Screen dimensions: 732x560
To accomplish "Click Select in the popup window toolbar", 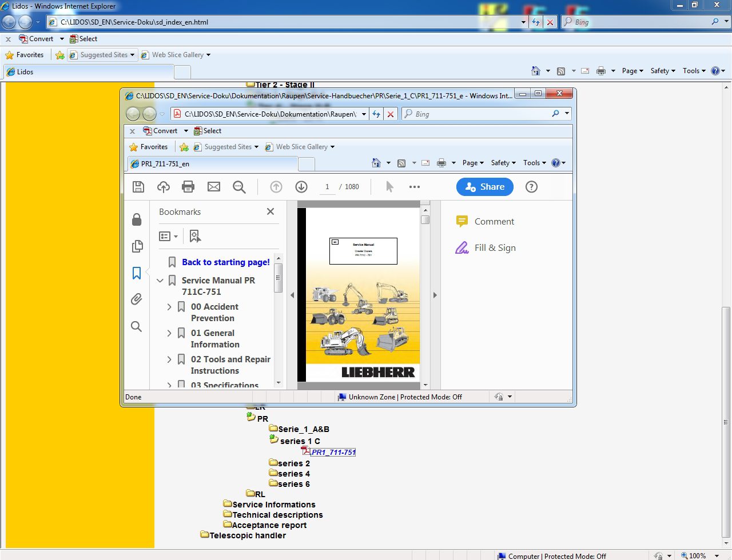I will coord(208,131).
